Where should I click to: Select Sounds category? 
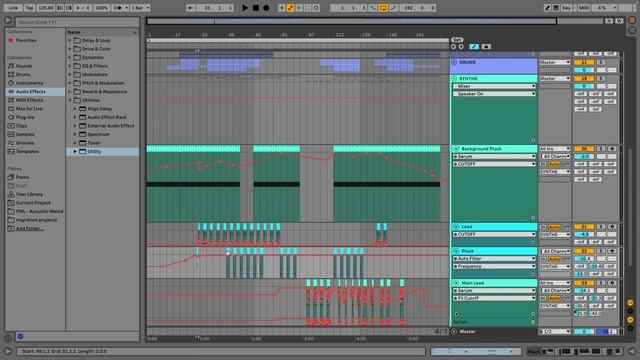[x=24, y=66]
